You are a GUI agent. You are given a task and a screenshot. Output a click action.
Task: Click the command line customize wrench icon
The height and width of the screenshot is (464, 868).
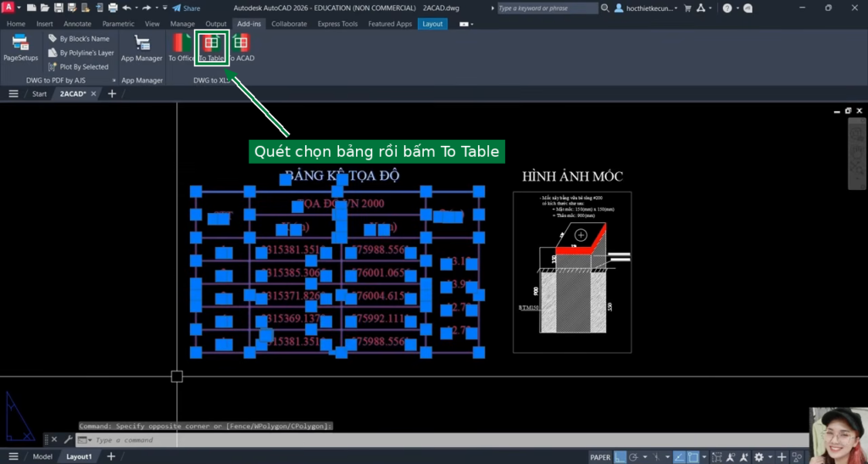pyautogui.click(x=68, y=439)
